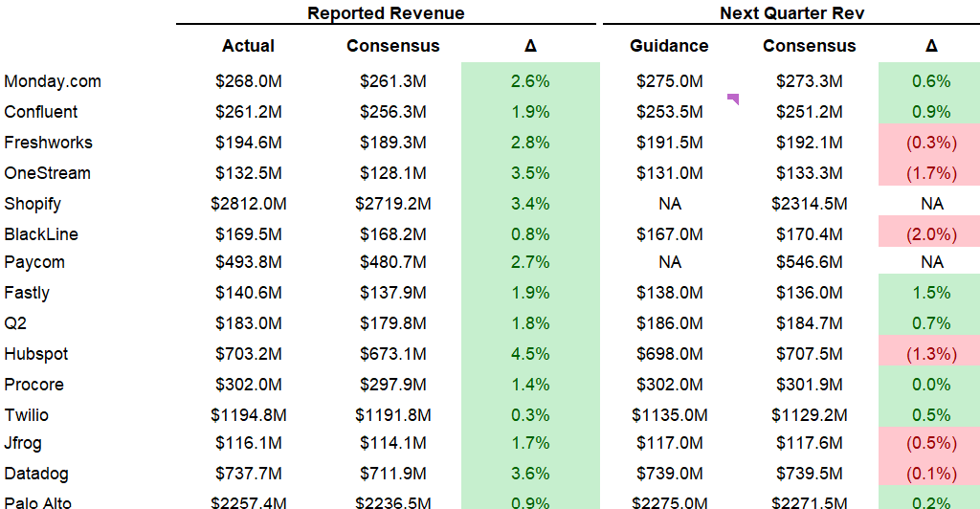Screen dimensions: 980x509
Task: Click Procore consensus value $297.9M
Action: [393, 385]
